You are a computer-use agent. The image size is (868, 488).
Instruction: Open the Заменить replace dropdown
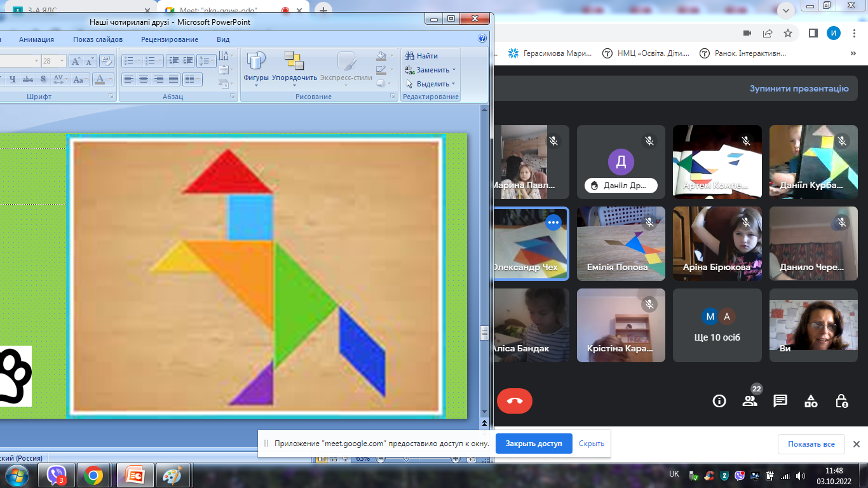click(430, 70)
